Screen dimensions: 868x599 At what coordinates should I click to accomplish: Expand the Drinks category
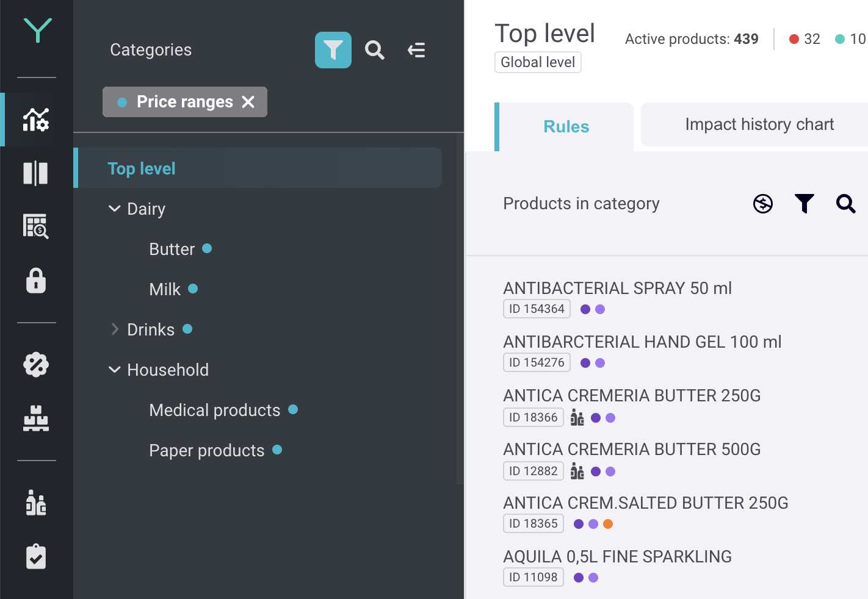click(114, 329)
